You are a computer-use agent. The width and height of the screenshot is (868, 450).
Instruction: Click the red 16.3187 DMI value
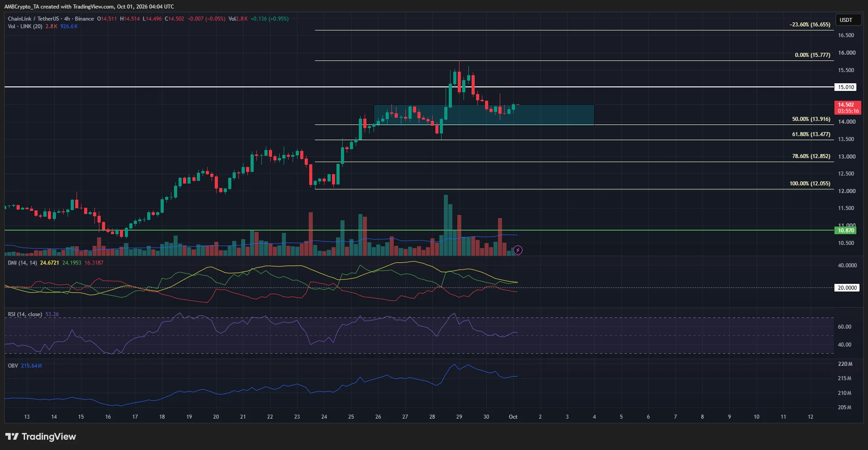[94, 263]
